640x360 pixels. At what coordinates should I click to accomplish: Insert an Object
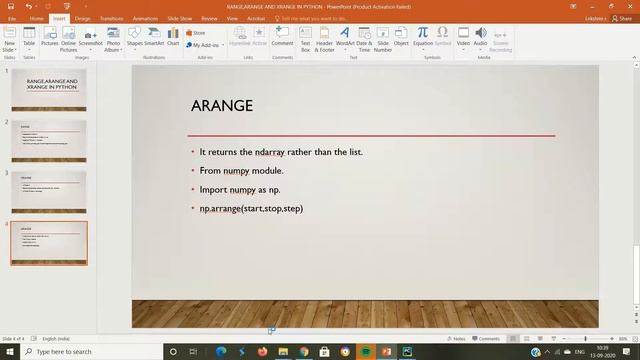click(401, 36)
